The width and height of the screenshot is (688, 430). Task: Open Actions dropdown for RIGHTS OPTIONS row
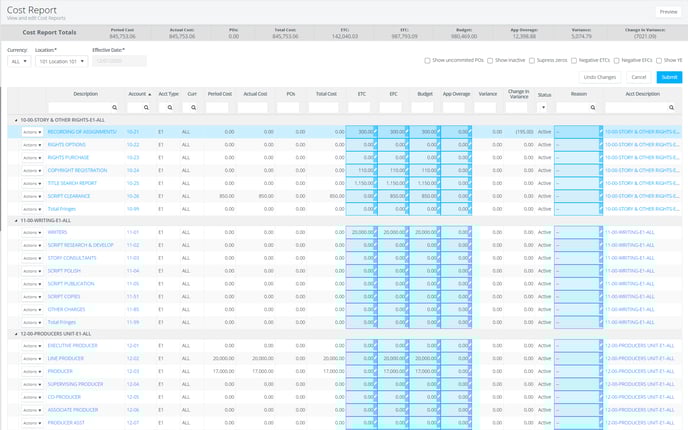pyautogui.click(x=32, y=145)
